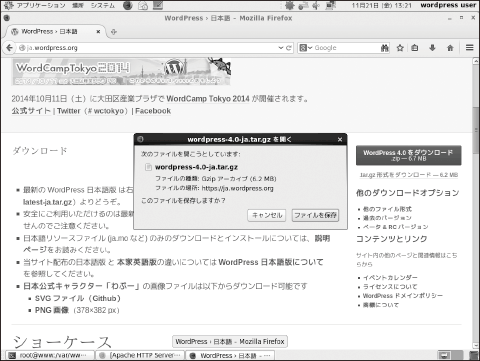Open the search engine selector dropdown

click(305, 48)
